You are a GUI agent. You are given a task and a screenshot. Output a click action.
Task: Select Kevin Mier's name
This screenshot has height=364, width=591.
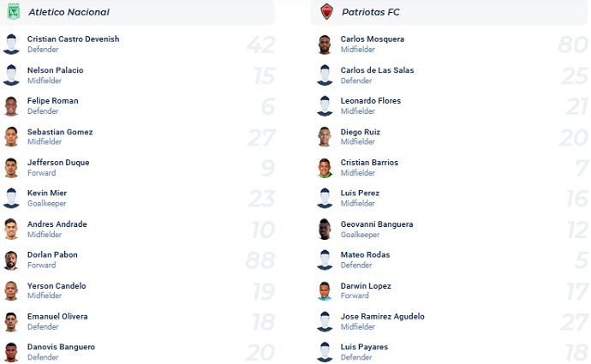(47, 194)
